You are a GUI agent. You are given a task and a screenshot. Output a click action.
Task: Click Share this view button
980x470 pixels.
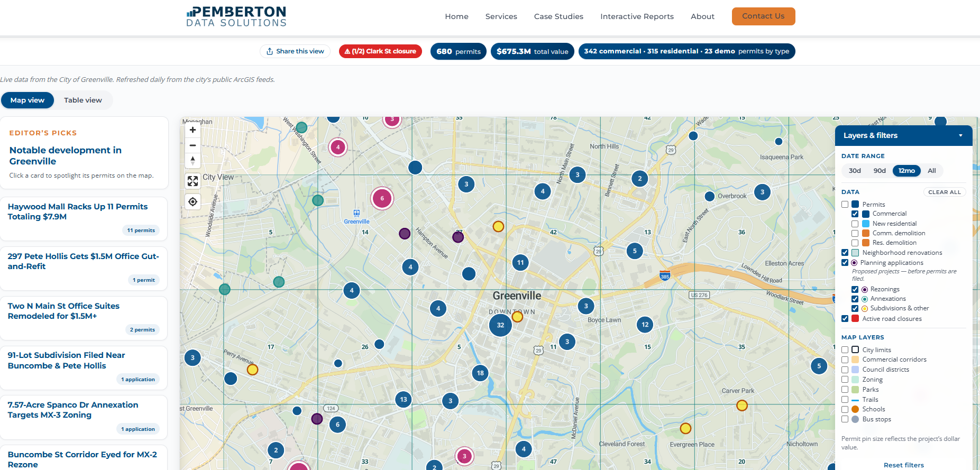point(295,51)
